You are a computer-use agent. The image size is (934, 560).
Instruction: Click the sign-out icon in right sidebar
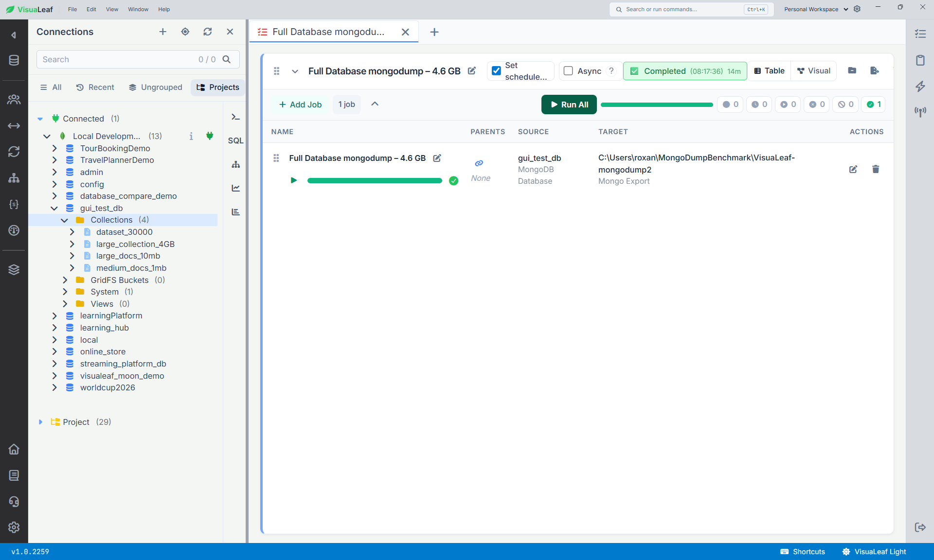coord(920,527)
